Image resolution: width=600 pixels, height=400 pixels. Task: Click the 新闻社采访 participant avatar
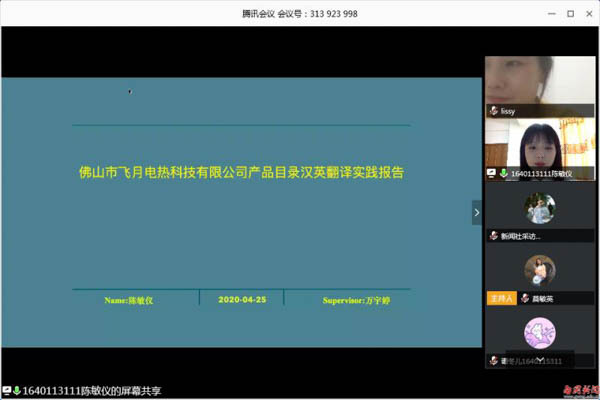(x=540, y=209)
